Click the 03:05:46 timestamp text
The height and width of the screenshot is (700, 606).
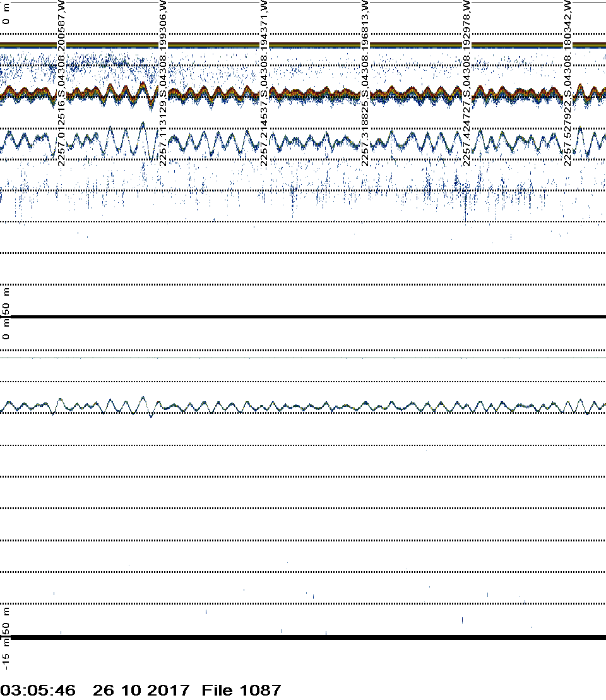click(x=38, y=690)
